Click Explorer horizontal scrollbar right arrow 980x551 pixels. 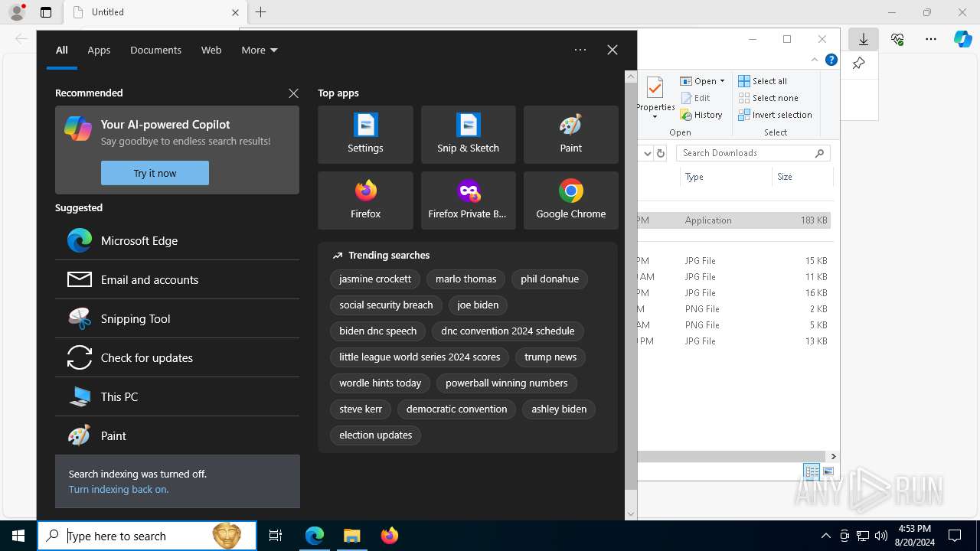pos(833,456)
